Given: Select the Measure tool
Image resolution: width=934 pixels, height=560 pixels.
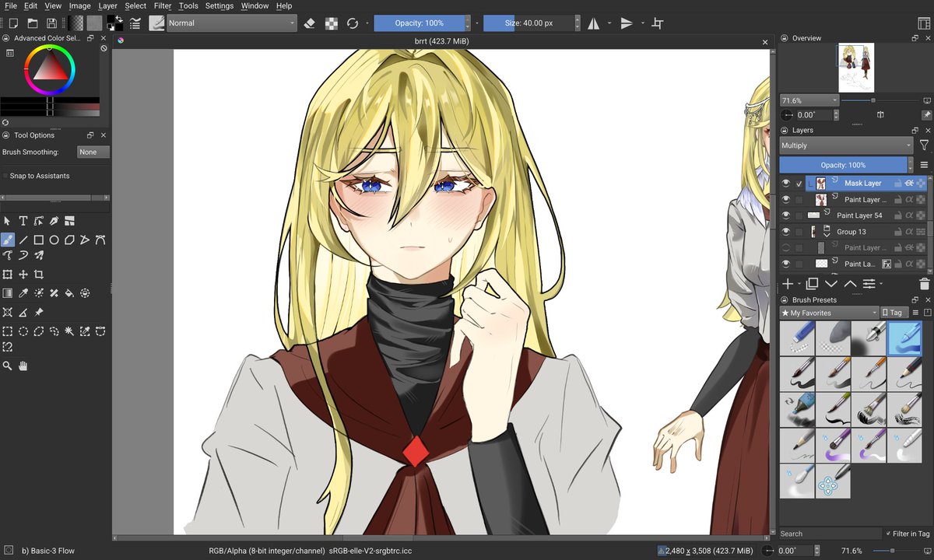Looking at the screenshot, I should [23, 312].
